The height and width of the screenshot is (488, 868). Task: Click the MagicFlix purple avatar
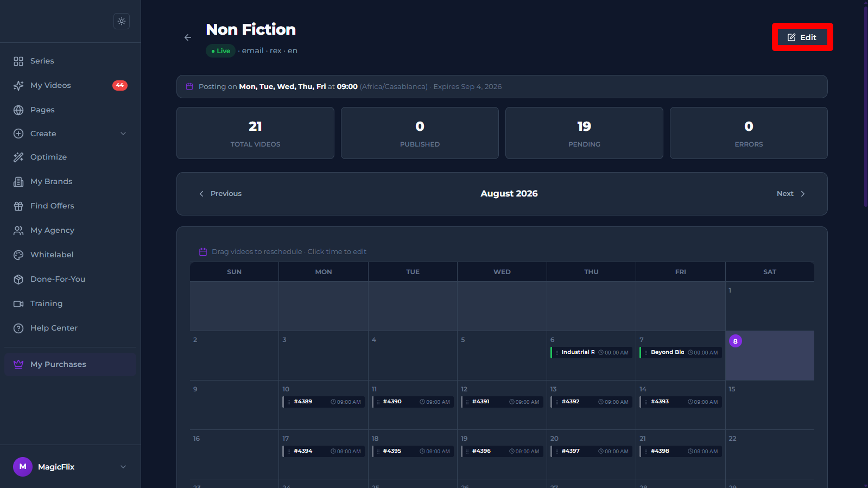pyautogui.click(x=23, y=467)
